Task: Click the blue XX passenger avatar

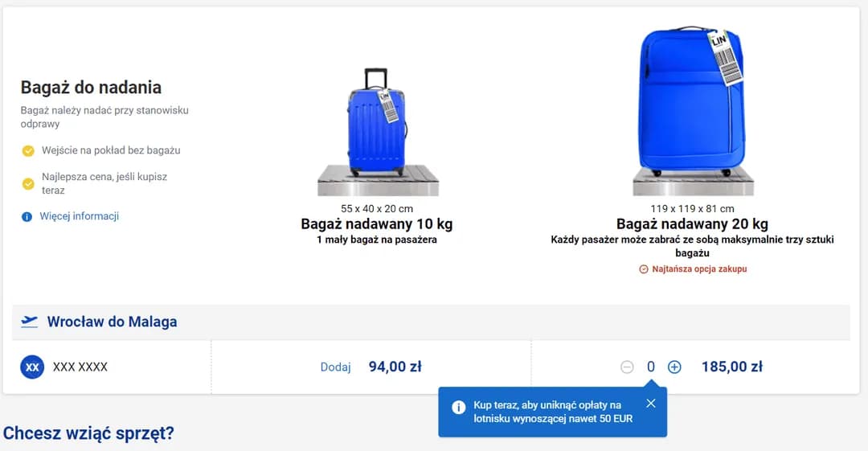Action: [x=32, y=367]
